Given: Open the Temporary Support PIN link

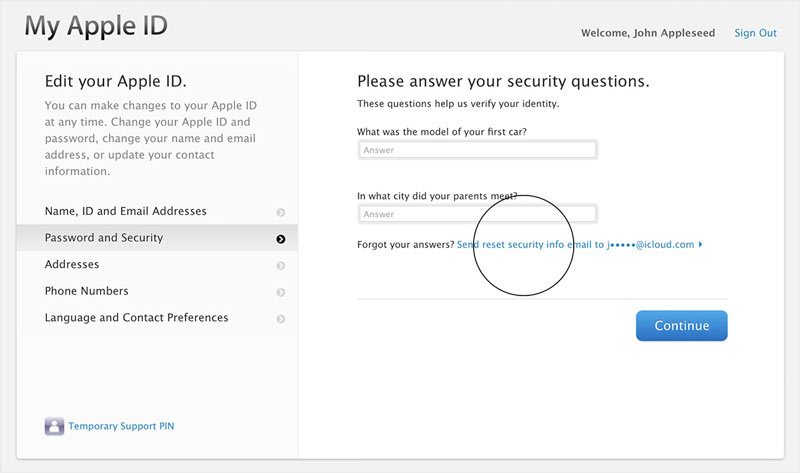Looking at the screenshot, I should 121,427.
